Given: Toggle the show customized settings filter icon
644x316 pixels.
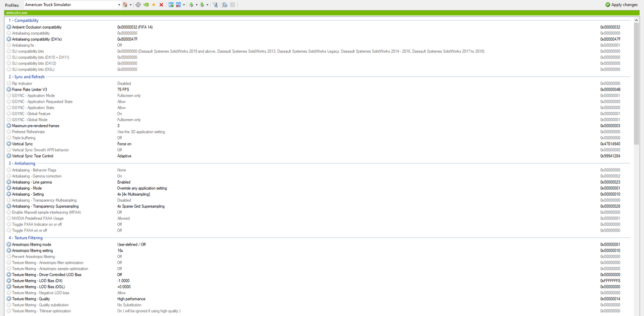Looking at the screenshot, I should tap(215, 5).
